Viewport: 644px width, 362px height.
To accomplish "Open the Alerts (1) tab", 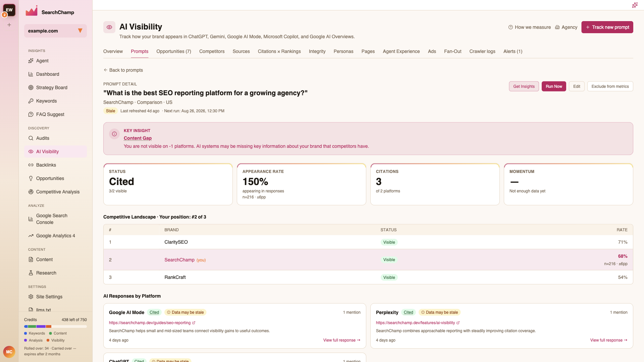I will click(x=513, y=51).
